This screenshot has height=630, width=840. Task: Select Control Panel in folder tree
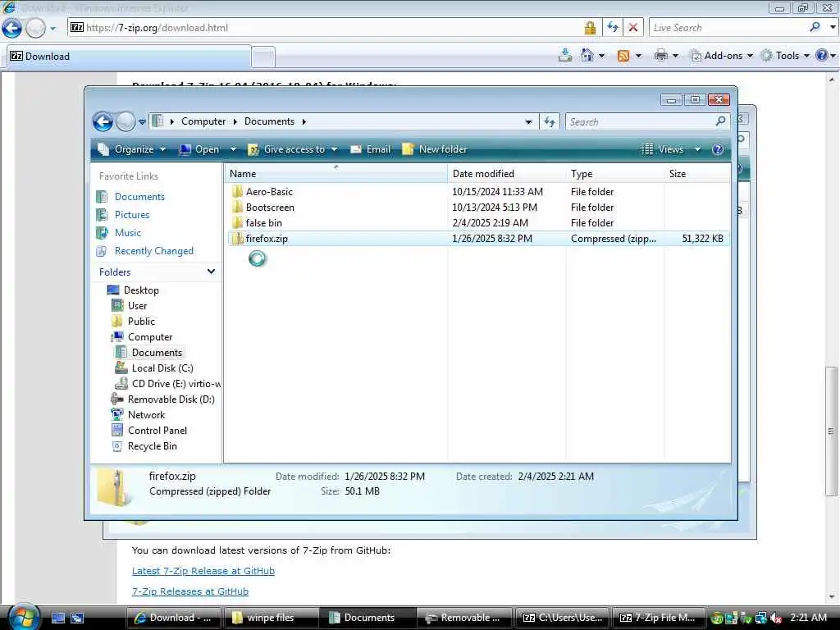coord(157,430)
